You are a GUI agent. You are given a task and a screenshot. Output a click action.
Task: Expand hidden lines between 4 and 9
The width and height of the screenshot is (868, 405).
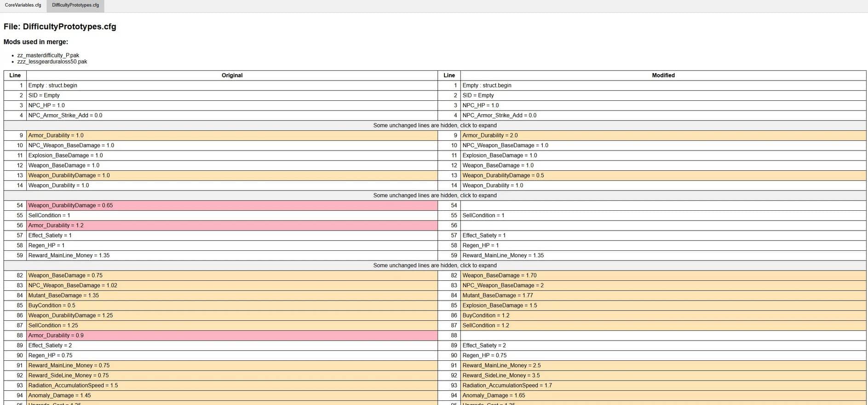click(435, 125)
